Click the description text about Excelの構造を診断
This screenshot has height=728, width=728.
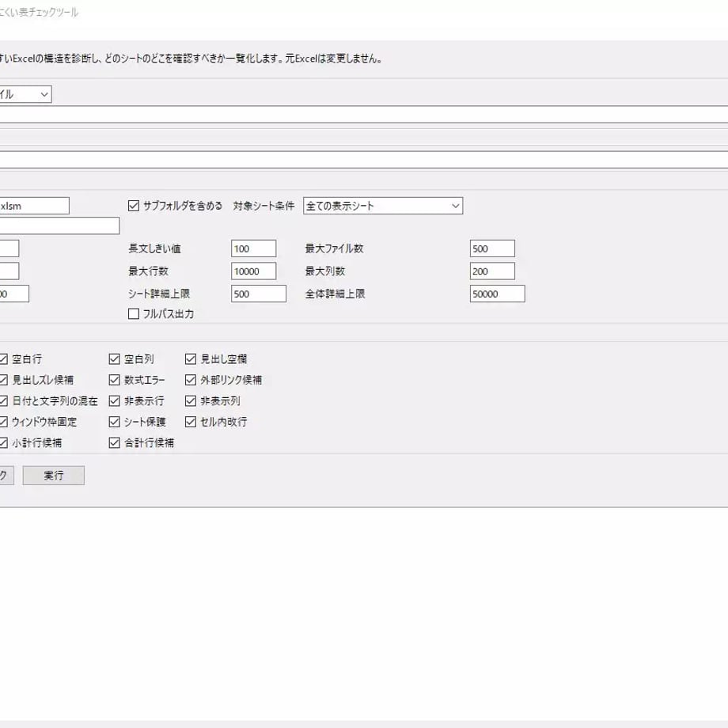[x=191, y=59]
